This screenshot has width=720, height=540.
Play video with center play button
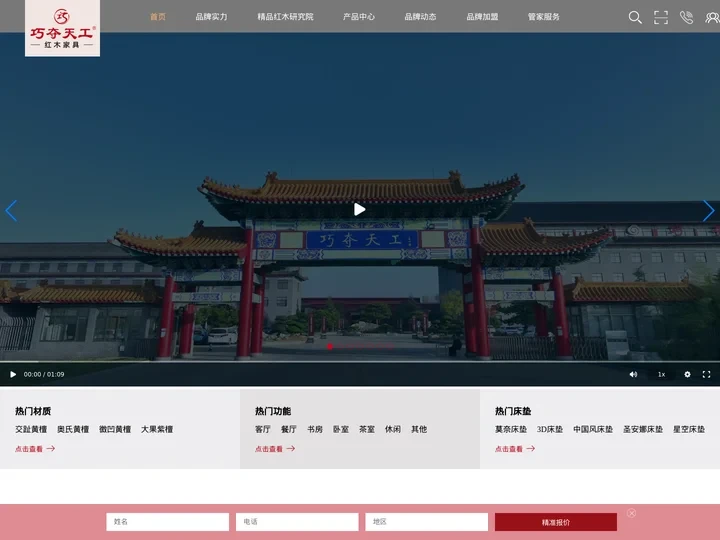point(360,209)
